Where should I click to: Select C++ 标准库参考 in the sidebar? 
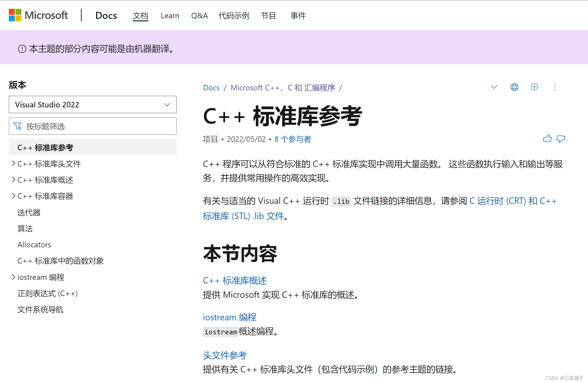(x=93, y=148)
